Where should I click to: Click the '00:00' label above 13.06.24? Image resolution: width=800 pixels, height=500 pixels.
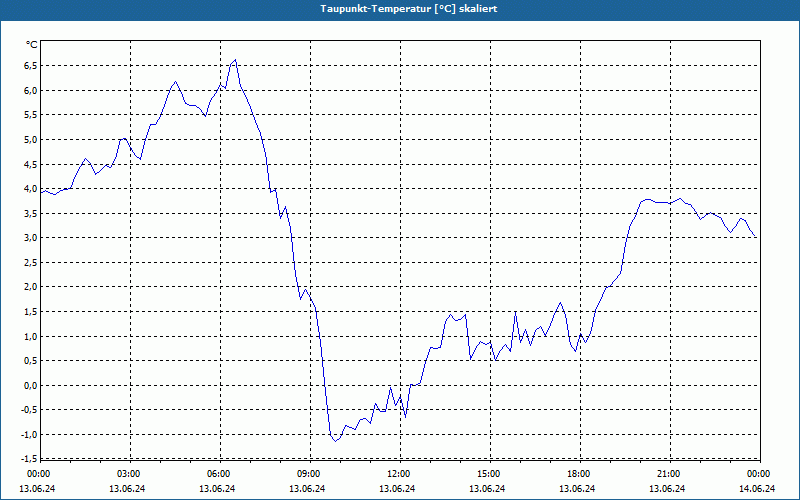(38, 474)
